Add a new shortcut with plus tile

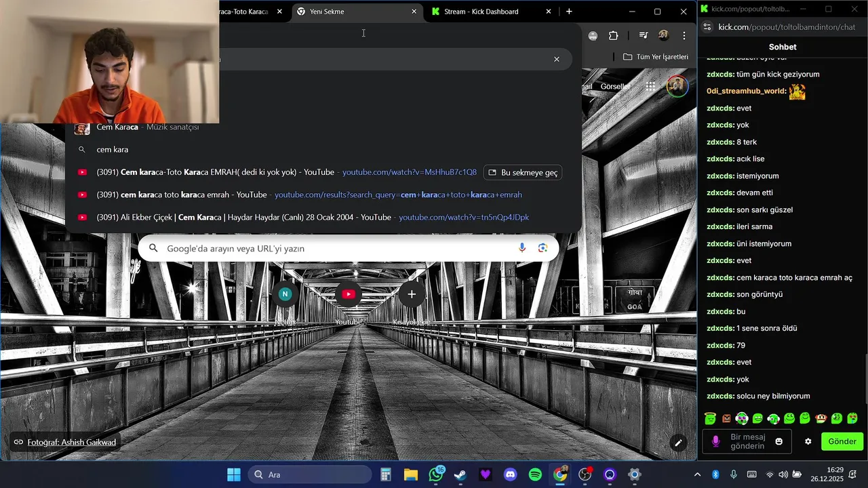click(x=411, y=294)
